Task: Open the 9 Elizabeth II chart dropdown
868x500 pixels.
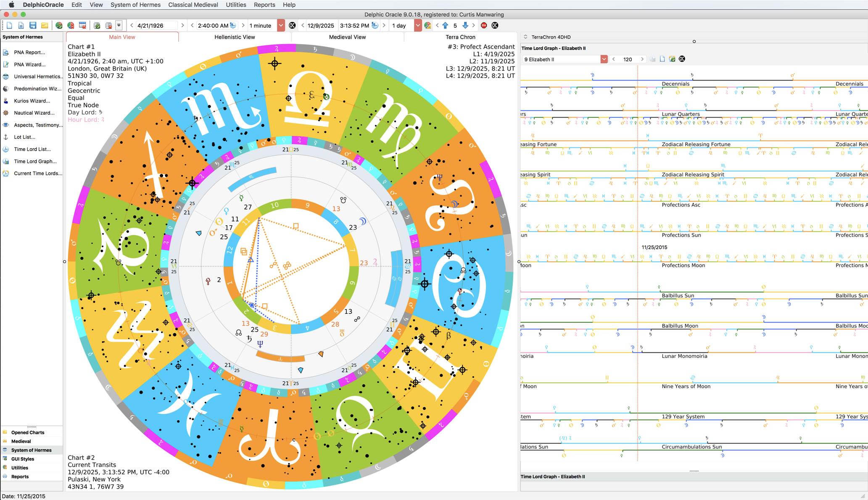Action: [x=604, y=59]
